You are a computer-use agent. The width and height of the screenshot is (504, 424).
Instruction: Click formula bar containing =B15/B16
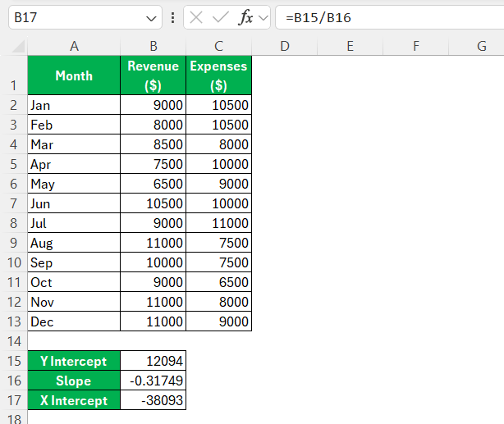pos(390,17)
